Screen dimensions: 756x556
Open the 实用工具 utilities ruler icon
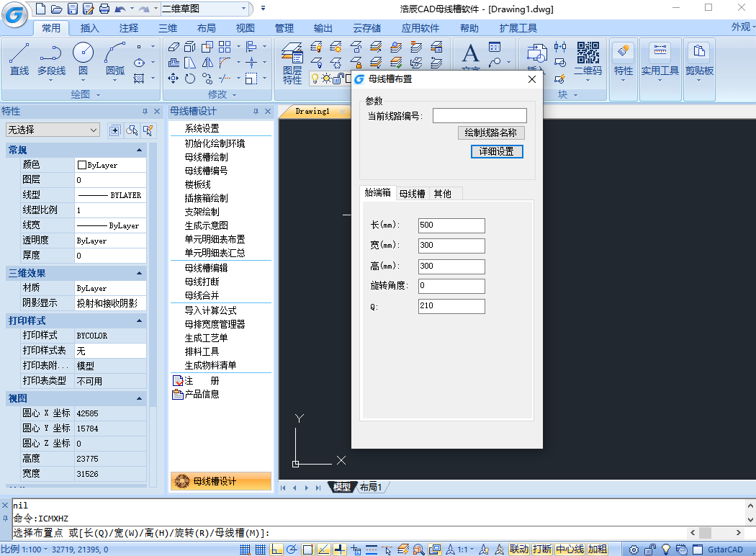click(660, 52)
